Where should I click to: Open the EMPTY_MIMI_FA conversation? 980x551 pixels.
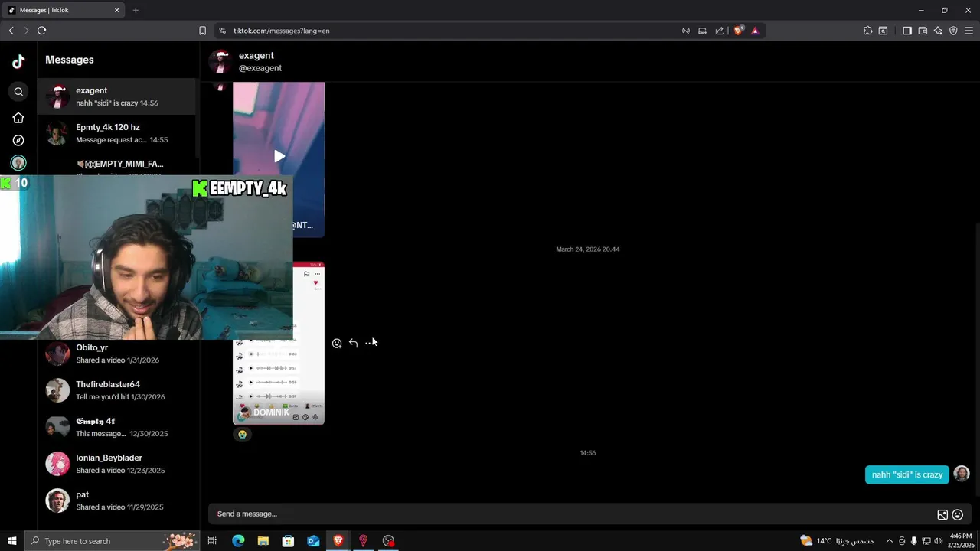(x=116, y=164)
